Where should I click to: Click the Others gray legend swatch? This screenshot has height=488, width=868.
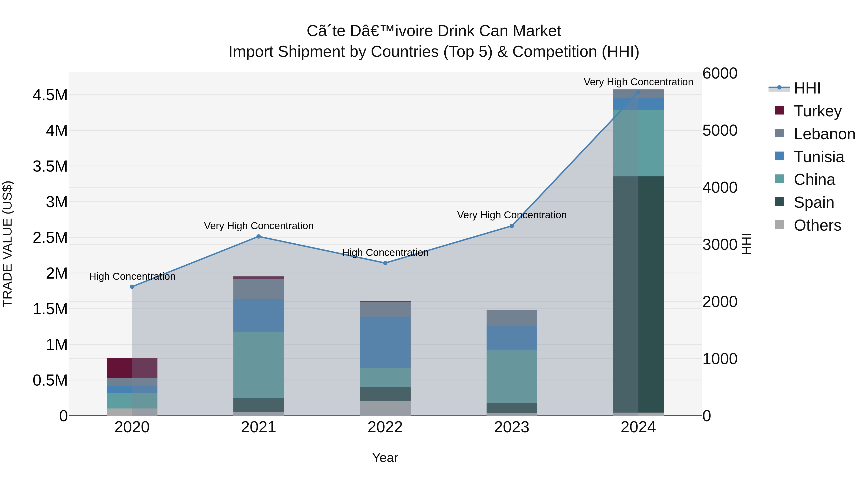pyautogui.click(x=779, y=224)
